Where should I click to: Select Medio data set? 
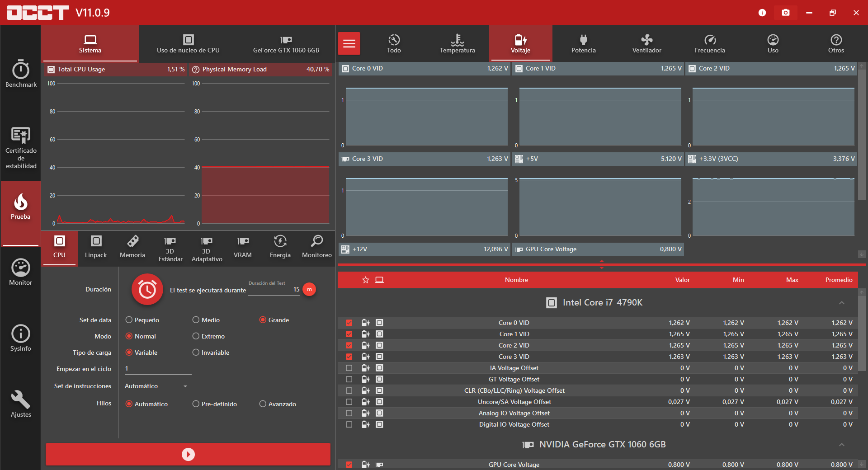tap(206, 320)
